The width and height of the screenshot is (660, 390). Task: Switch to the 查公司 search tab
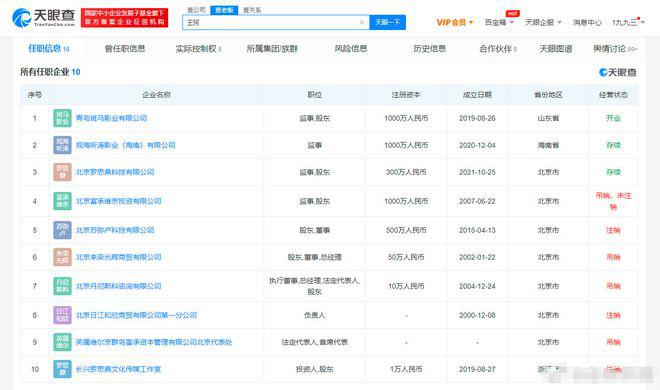(x=196, y=10)
